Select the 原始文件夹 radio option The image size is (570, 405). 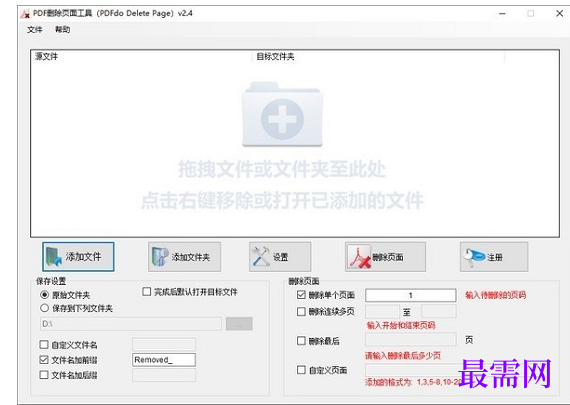pos(44,294)
